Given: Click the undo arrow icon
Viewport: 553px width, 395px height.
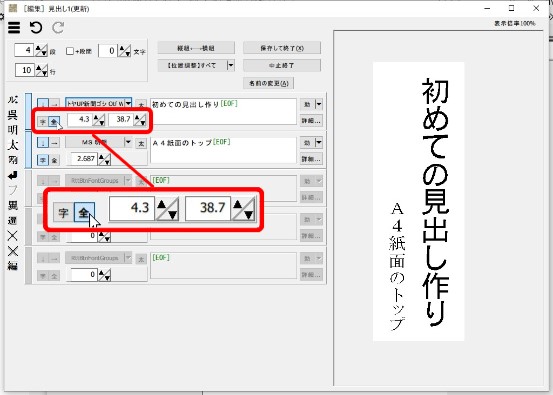Looking at the screenshot, I should coord(36,28).
